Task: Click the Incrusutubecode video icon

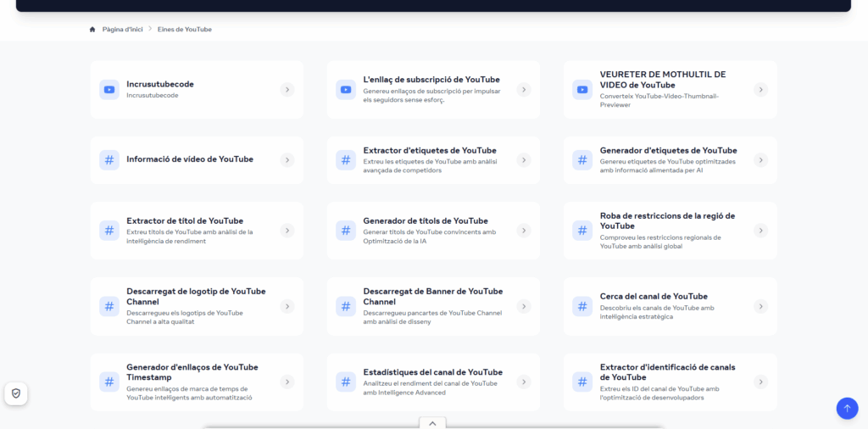Action: point(109,90)
